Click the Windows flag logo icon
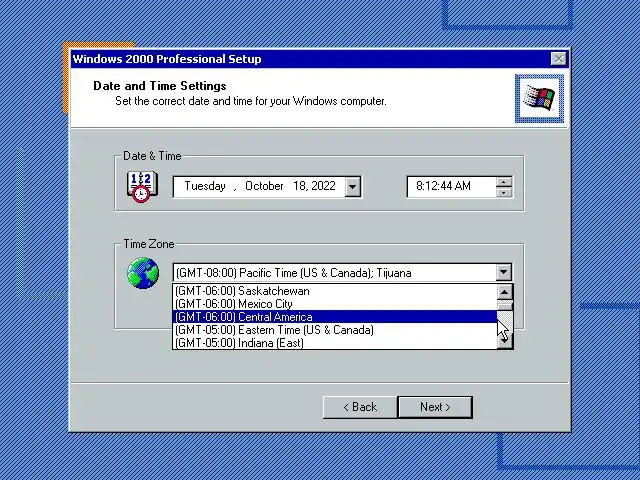The image size is (640, 480). [539, 98]
